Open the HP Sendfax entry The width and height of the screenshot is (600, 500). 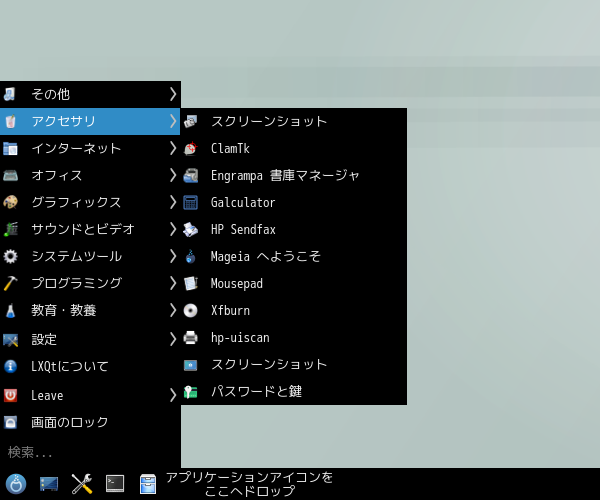pyautogui.click(x=294, y=229)
